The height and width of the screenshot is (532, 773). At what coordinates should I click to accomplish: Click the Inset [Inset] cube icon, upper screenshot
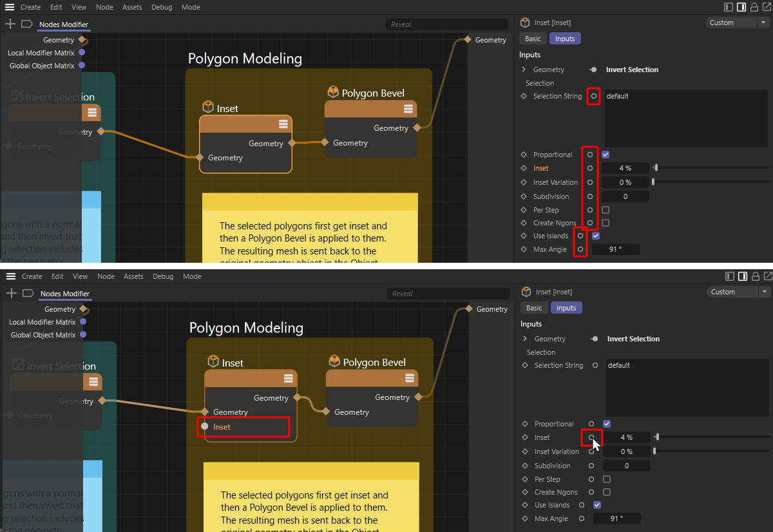526,23
